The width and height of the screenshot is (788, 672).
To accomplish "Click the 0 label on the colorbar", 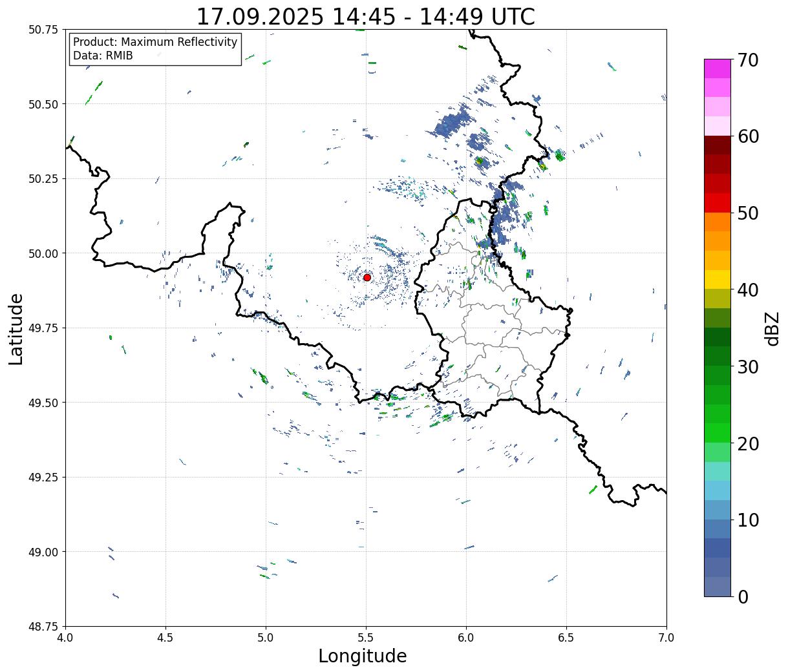I will (x=743, y=596).
